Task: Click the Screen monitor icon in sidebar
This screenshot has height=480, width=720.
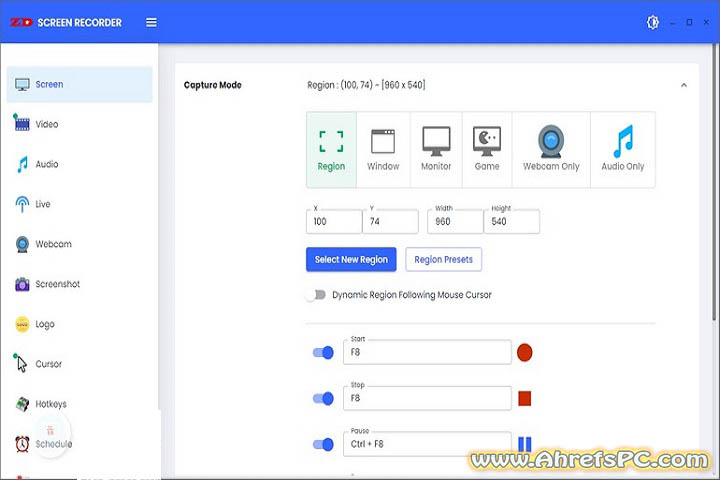Action: pyautogui.click(x=22, y=85)
